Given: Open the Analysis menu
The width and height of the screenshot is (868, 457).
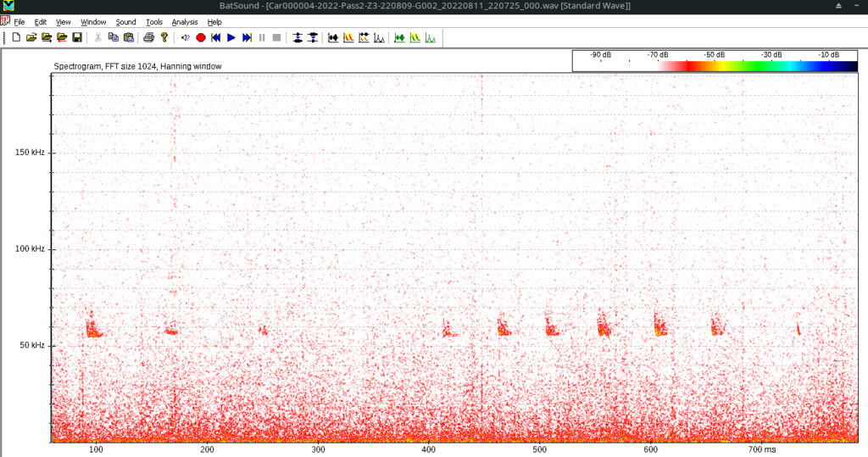Looking at the screenshot, I should pyautogui.click(x=184, y=22).
